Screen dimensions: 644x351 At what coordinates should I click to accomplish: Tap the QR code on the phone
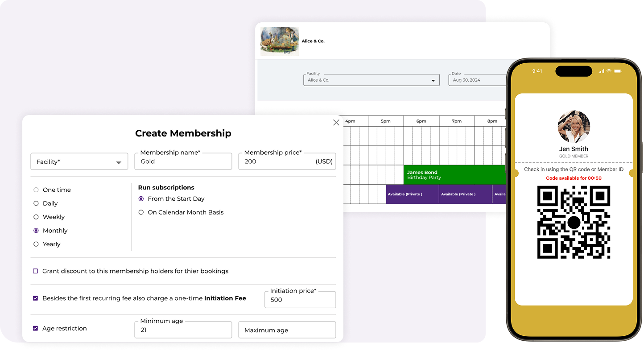tap(574, 222)
